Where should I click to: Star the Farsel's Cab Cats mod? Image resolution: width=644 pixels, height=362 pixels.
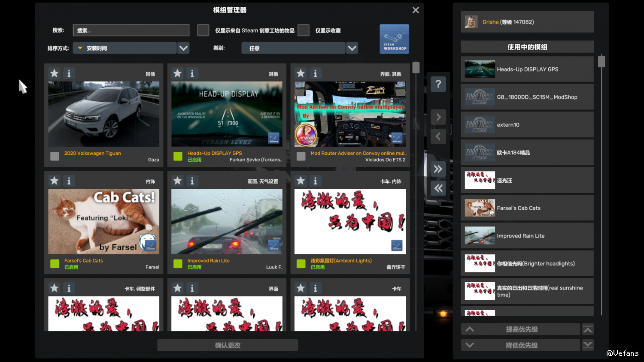pos(55,181)
